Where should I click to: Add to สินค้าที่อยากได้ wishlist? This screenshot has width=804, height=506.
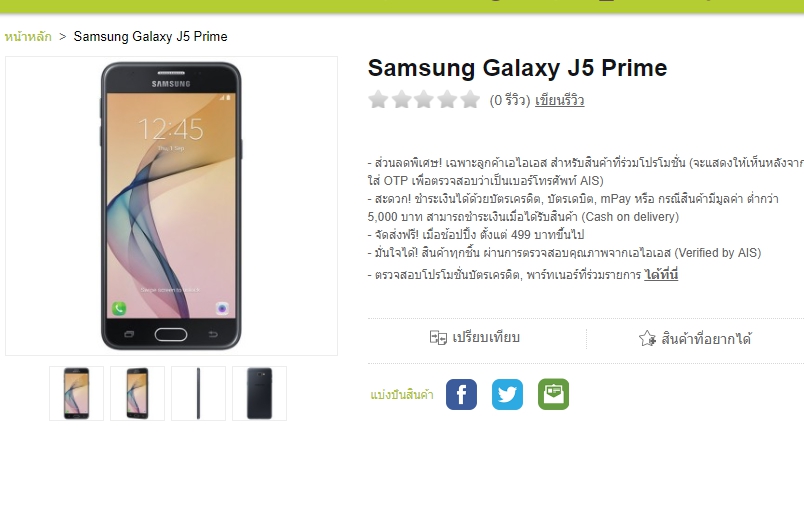[695, 338]
